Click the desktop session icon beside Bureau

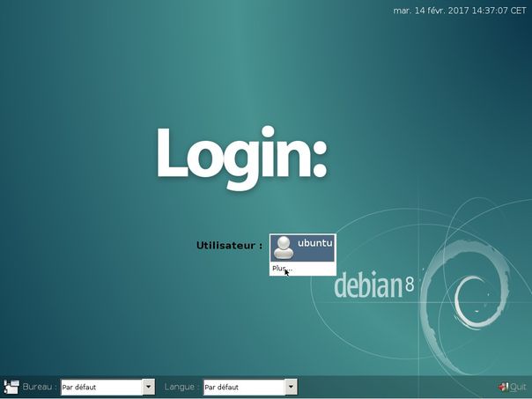point(11,387)
